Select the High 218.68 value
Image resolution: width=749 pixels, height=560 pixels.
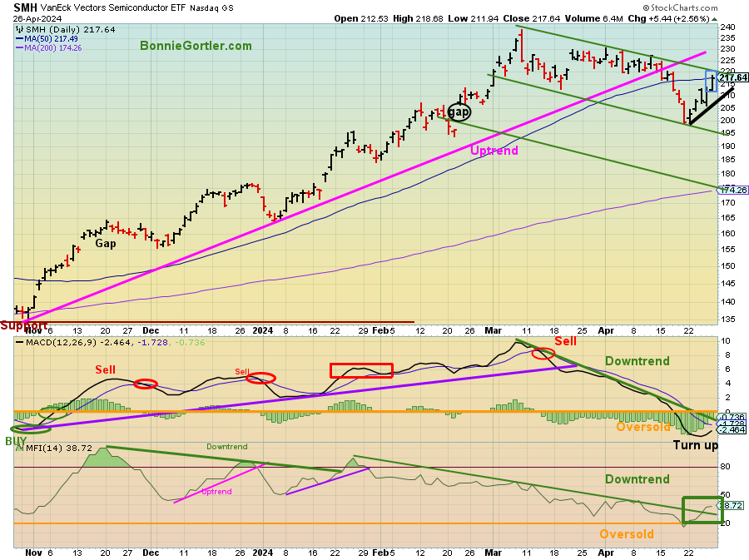[418, 18]
